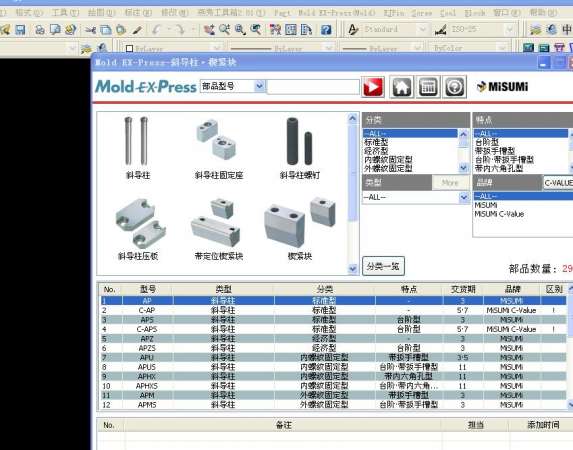This screenshot has width=573, height=450.
Task: Click the Dimension Style icon
Action: tap(440, 29)
